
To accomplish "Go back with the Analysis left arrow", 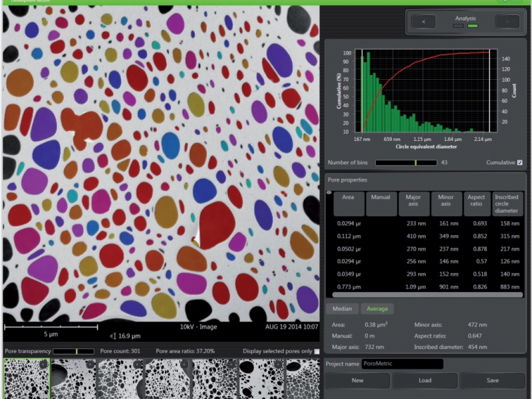I will click(424, 22).
